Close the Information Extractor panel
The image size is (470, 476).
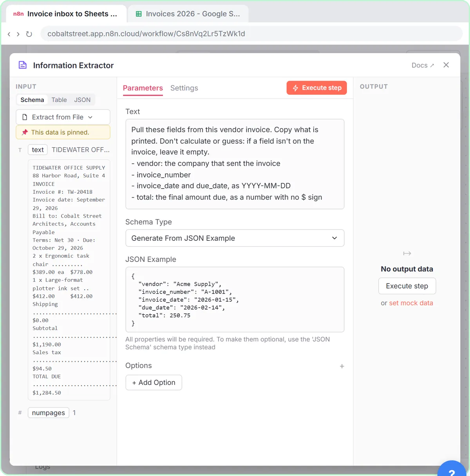click(x=446, y=65)
